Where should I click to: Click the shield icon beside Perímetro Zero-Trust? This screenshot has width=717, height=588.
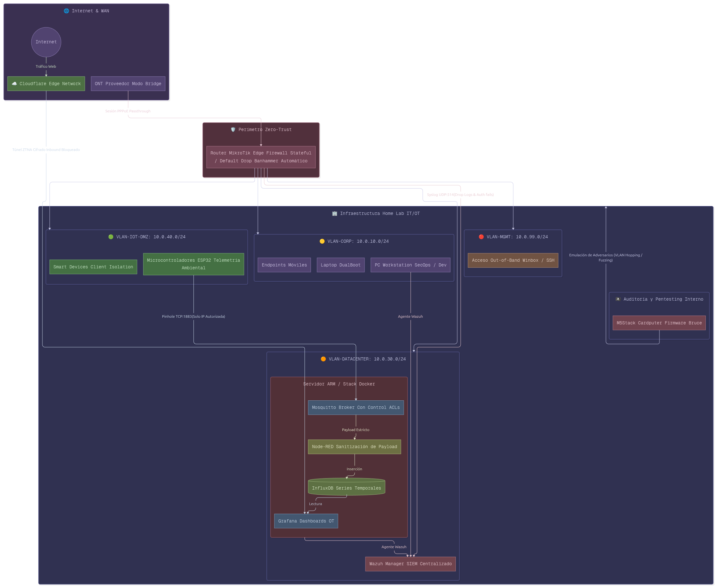pos(233,129)
